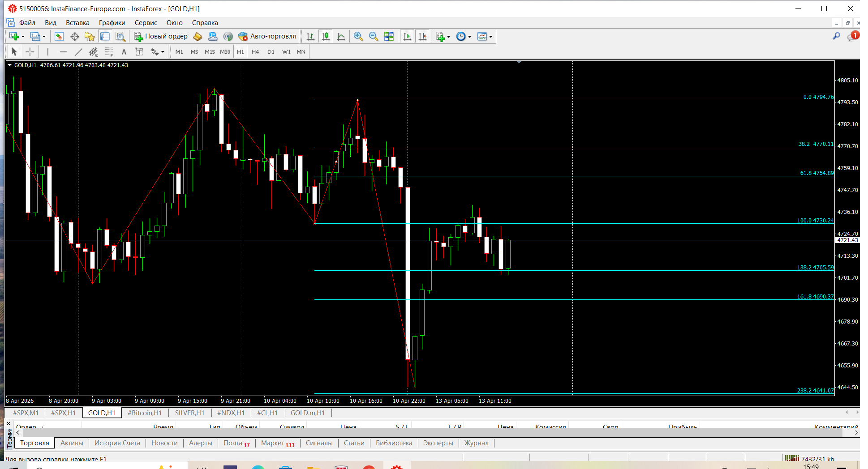Open the Market Watch window
868x469 pixels.
click(x=59, y=37)
